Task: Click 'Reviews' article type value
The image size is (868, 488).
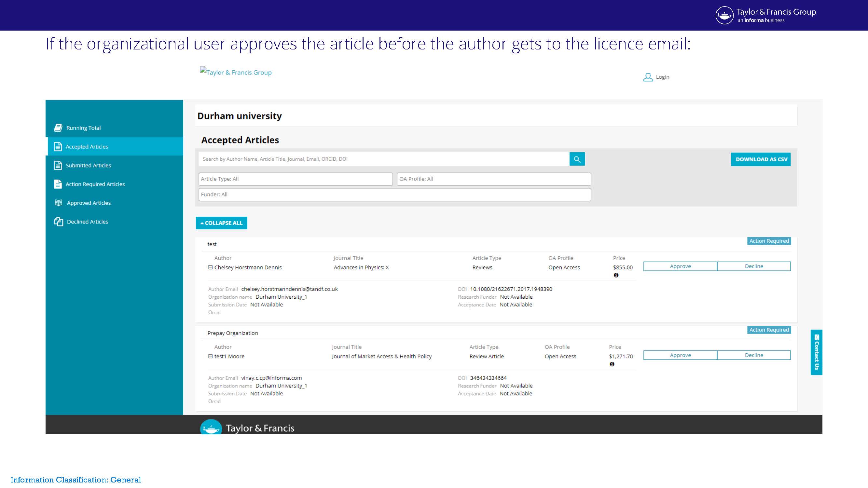Action: click(x=482, y=267)
